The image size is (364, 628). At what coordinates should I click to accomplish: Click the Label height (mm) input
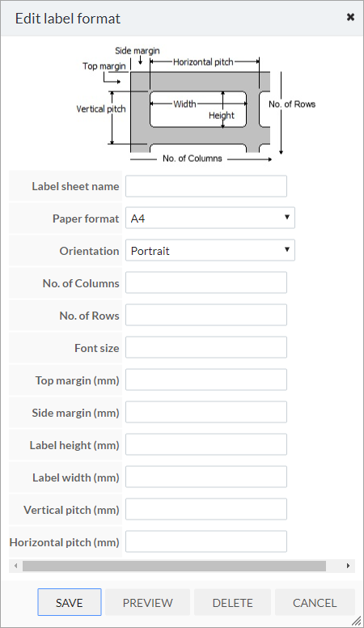(206, 444)
